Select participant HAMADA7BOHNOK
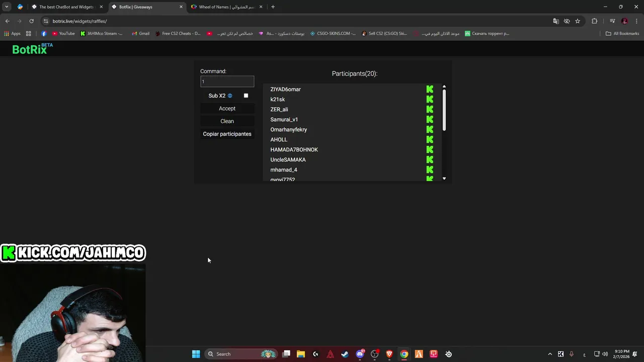 (x=294, y=149)
